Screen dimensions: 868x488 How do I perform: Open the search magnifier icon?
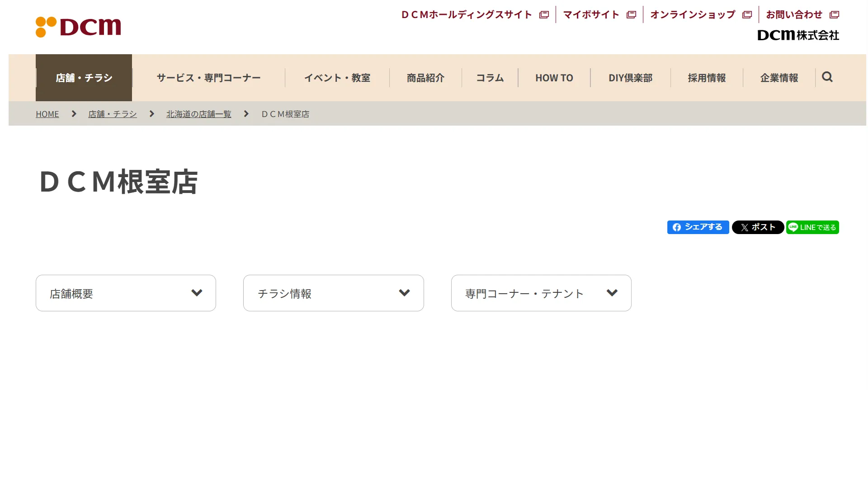click(827, 77)
